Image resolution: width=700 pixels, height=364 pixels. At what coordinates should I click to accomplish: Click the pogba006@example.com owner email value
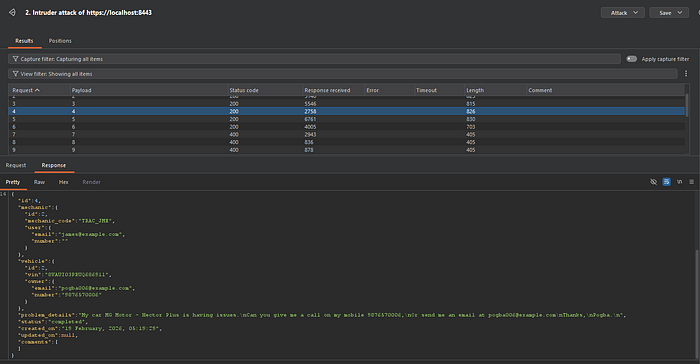(x=96, y=288)
